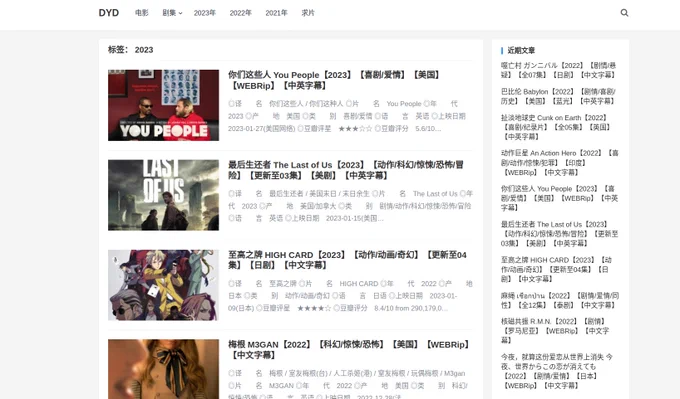Open sidebar link 巴比伦 Babylon

pyautogui.click(x=559, y=96)
